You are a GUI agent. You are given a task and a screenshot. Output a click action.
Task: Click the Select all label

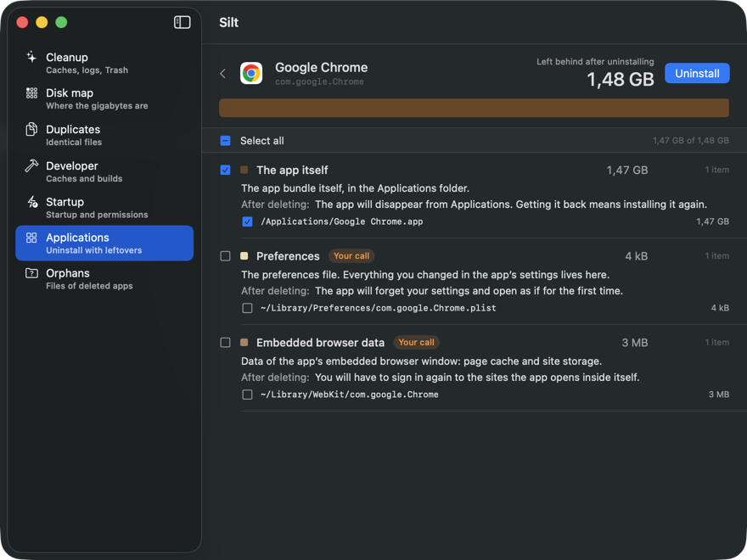[262, 141]
